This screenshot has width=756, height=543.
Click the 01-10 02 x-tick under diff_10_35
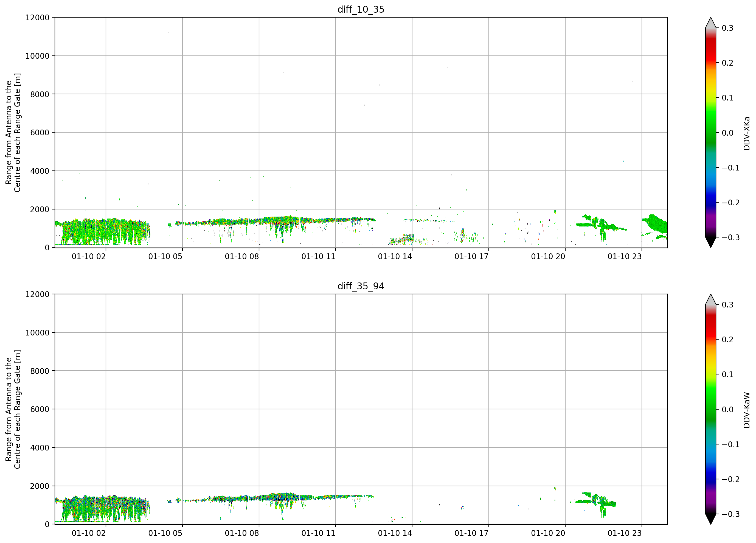[x=89, y=256]
